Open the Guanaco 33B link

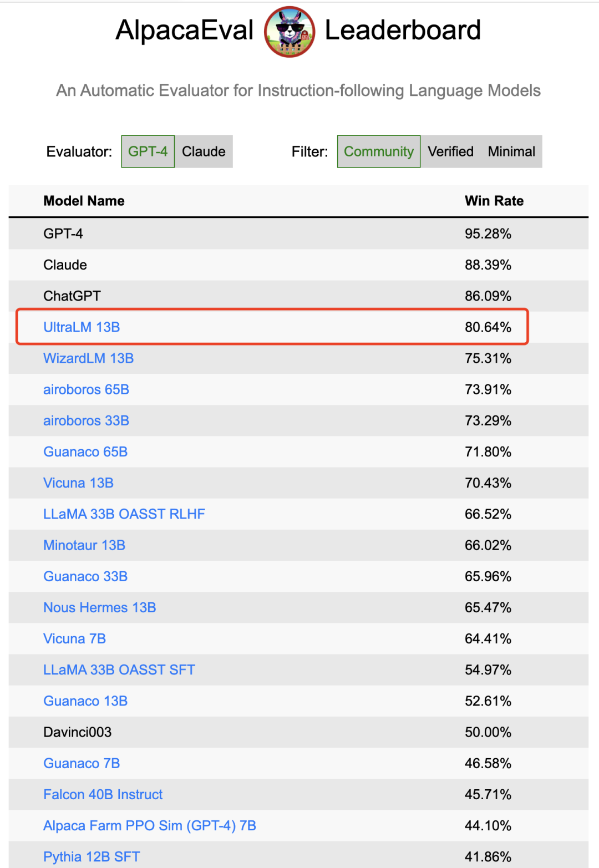tap(85, 576)
